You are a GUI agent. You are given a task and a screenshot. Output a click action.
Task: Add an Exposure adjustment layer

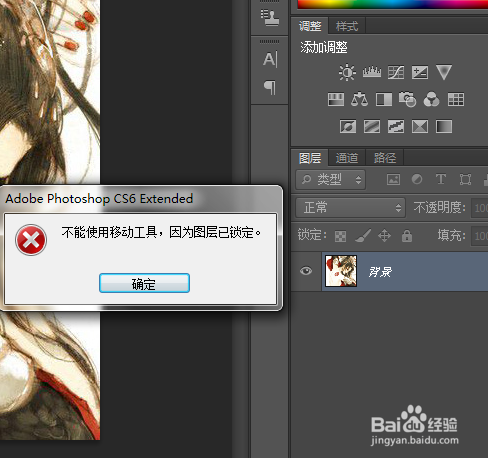pyautogui.click(x=420, y=72)
